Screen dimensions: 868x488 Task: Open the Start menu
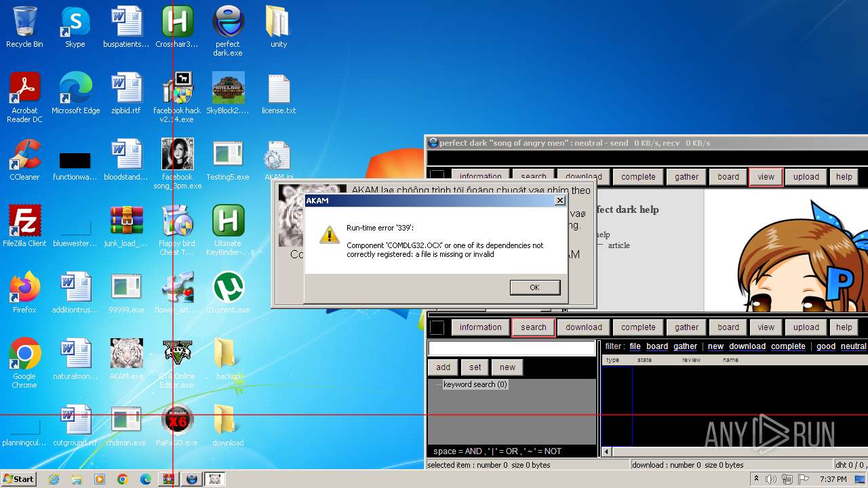19,479
